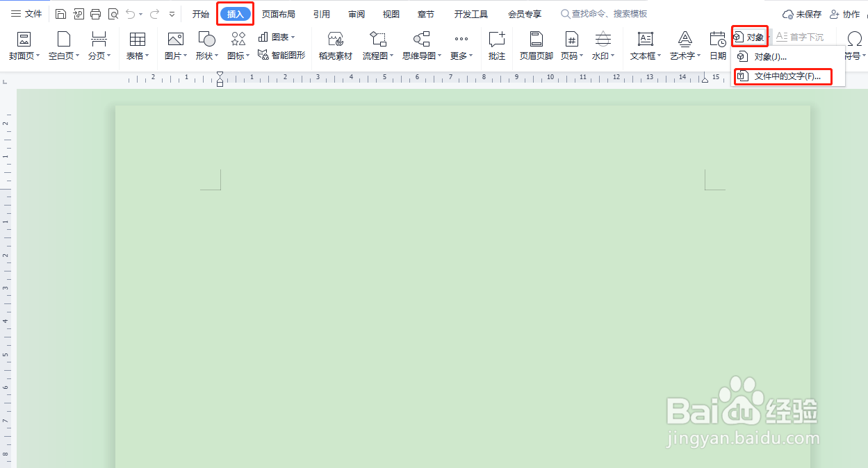Switch to the 开始 tab
This screenshot has width=868, height=468.
coord(200,14)
